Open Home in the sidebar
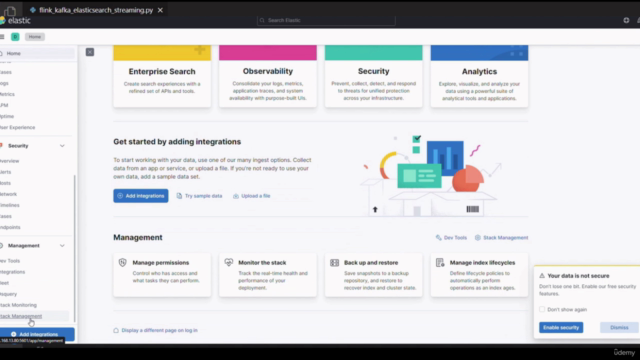Image resolution: width=640 pixels, height=360 pixels. pyautogui.click(x=37, y=53)
